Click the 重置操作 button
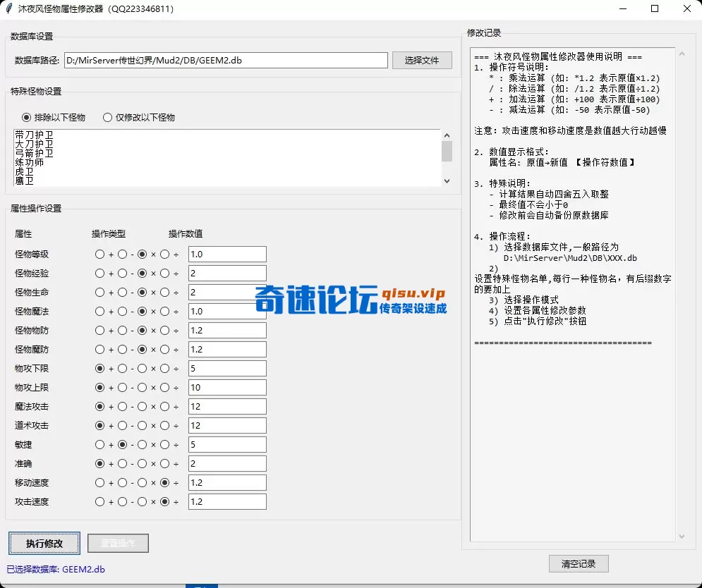Screen dimensions: 702x588 pyautogui.click(x=117, y=543)
